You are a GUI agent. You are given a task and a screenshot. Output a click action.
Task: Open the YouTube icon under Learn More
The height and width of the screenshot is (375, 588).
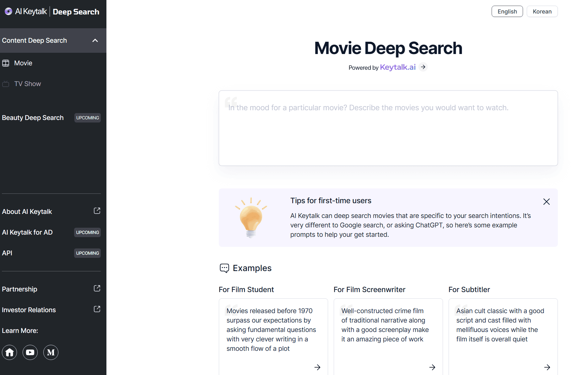pos(30,352)
